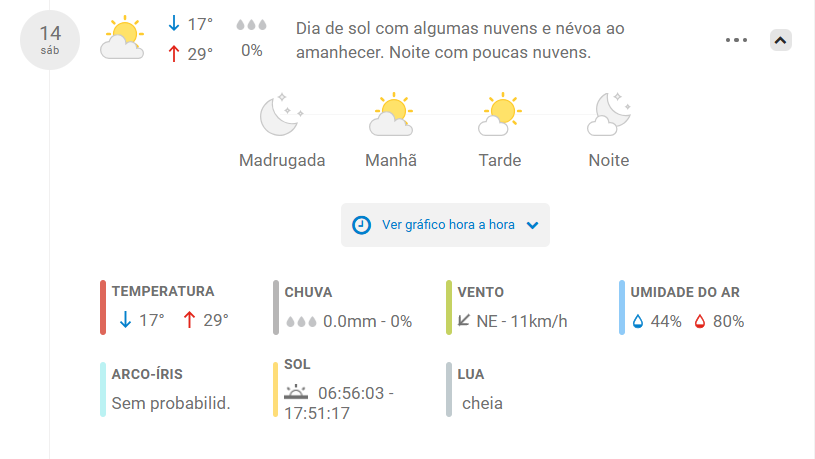Click the Lua cheia moon info

click(482, 403)
